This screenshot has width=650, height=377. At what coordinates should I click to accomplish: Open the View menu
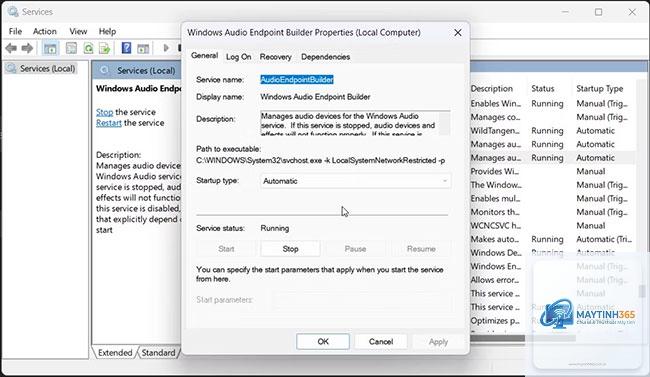point(78,32)
